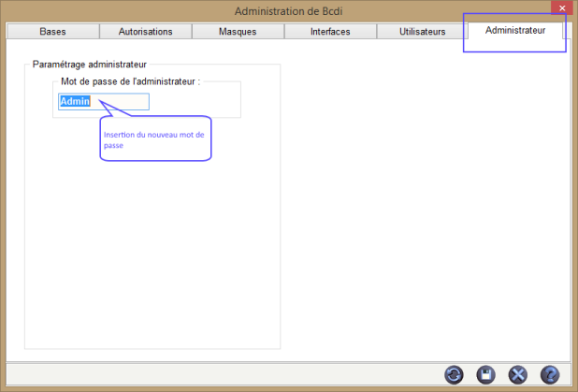Click the Administrateur tab

[514, 31]
